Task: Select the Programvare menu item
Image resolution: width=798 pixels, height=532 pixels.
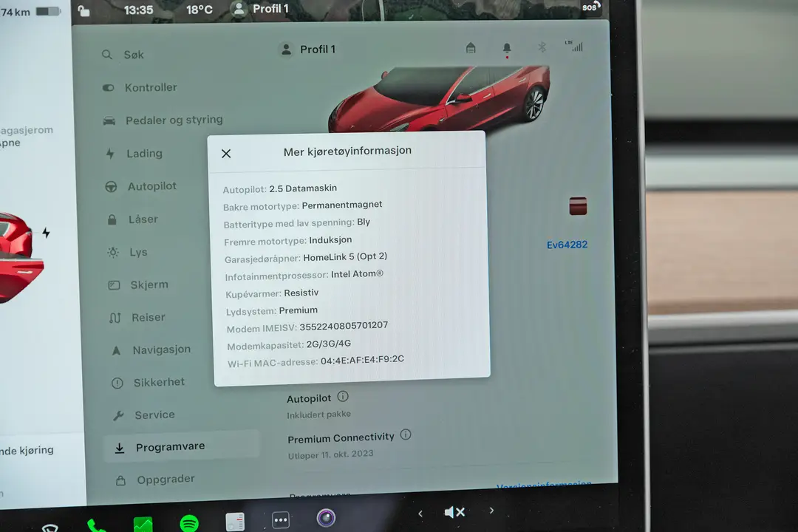Action: pyautogui.click(x=181, y=446)
